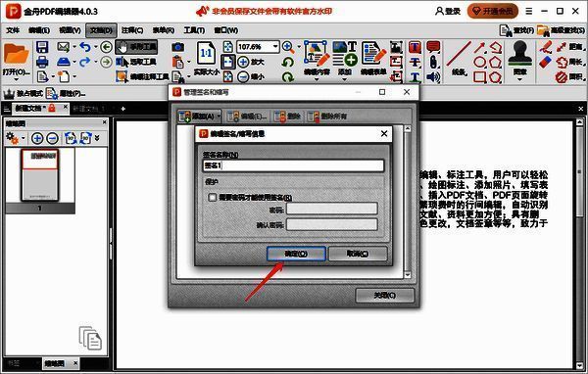Select the red ellipse shape tool

point(479,62)
